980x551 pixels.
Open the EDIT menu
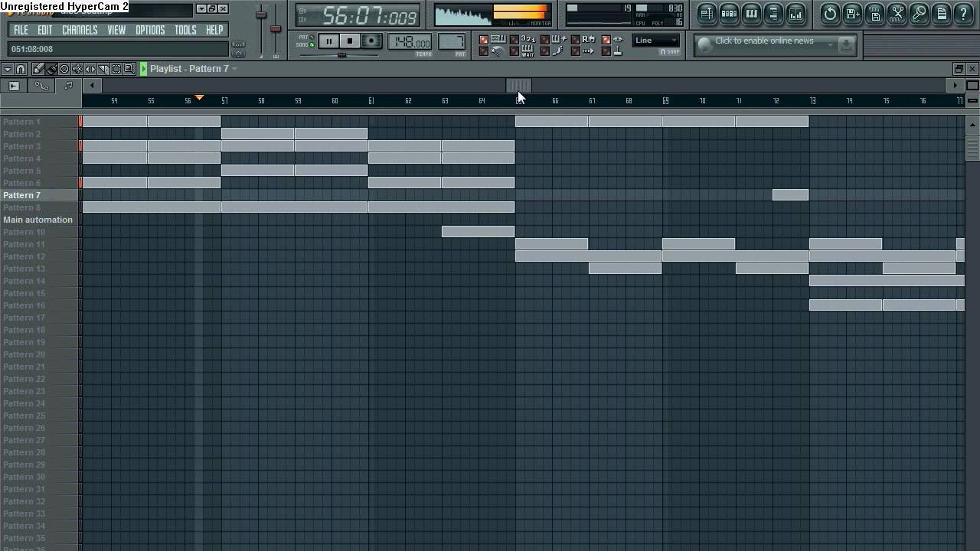(45, 30)
